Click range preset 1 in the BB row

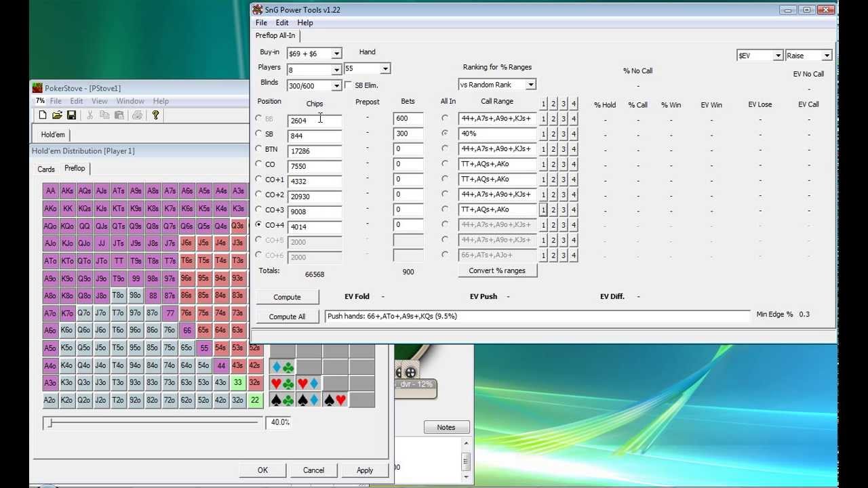pyautogui.click(x=543, y=119)
